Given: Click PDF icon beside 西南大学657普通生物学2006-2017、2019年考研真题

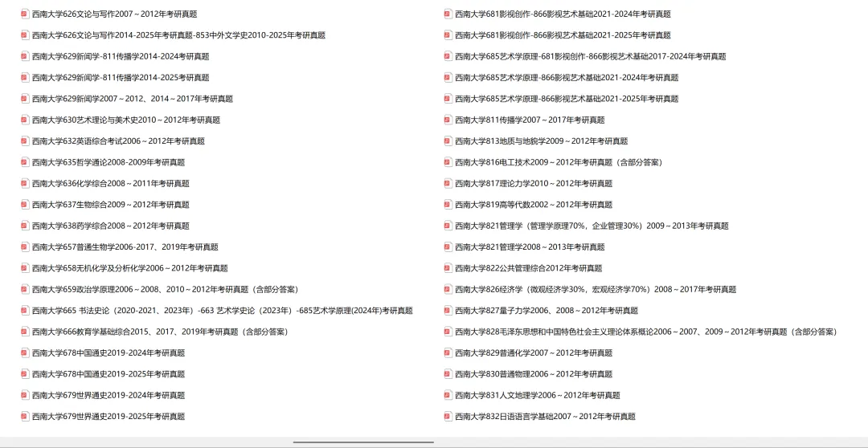Looking at the screenshot, I should pyautogui.click(x=24, y=247).
